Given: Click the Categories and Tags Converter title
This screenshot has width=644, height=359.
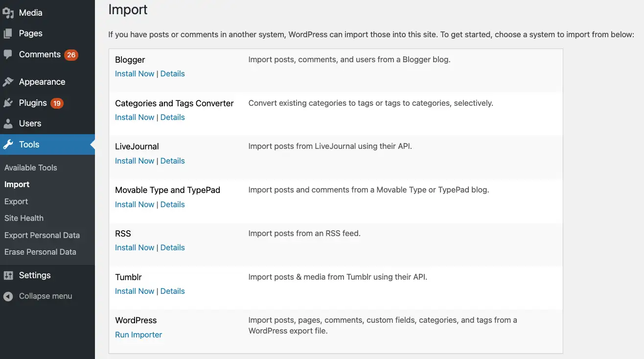Looking at the screenshot, I should coord(174,103).
